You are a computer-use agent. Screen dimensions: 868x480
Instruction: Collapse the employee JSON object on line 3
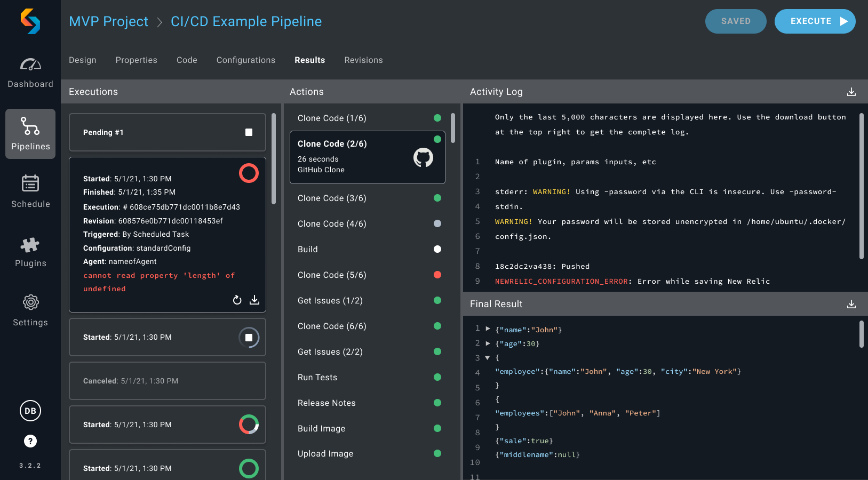(487, 358)
